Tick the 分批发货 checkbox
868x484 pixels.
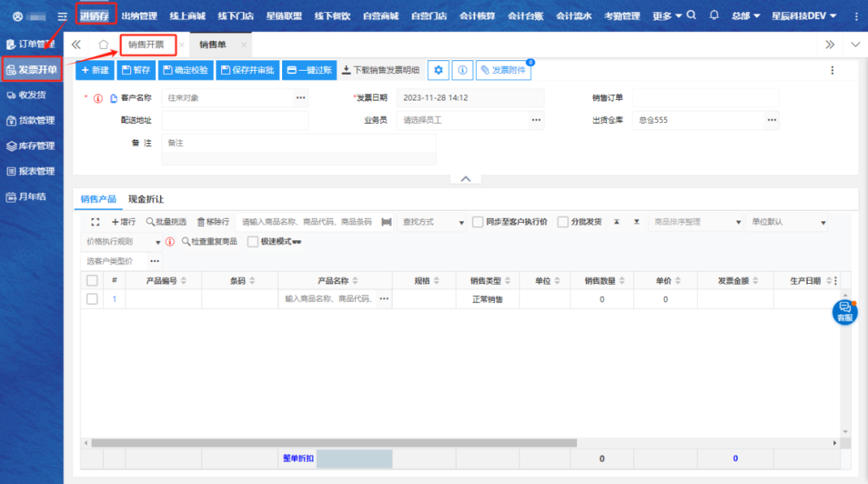[563, 222]
